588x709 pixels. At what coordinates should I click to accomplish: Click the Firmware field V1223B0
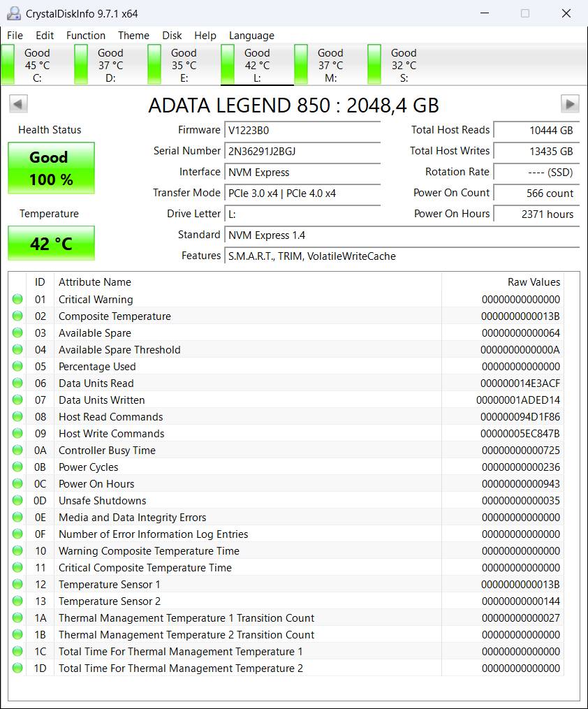click(x=302, y=131)
